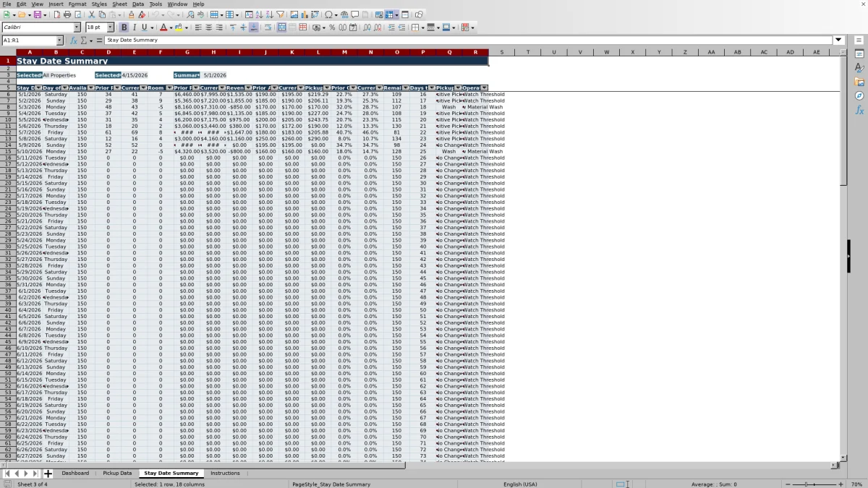Toggle Bold formatting
The image size is (868, 488).
124,27
